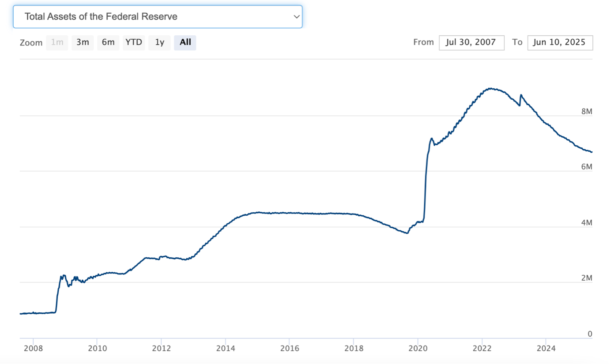Screen dimensions: 611x364
Task: Click the 2018 x-axis label
Action: [x=353, y=348]
